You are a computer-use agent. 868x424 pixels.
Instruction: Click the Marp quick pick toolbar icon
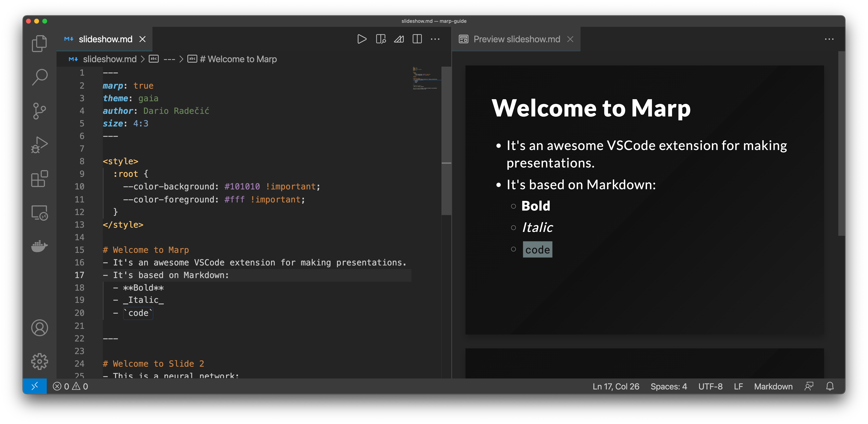tap(399, 39)
